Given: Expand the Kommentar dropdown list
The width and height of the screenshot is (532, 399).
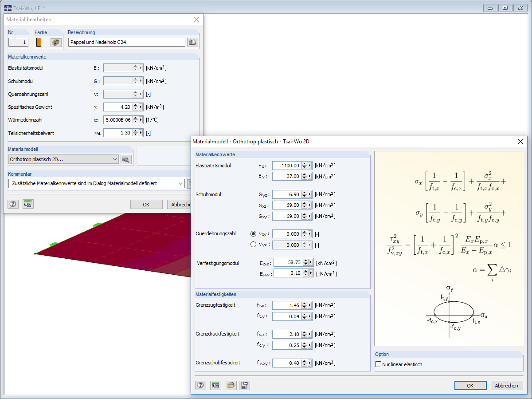Looking at the screenshot, I should 180,183.
